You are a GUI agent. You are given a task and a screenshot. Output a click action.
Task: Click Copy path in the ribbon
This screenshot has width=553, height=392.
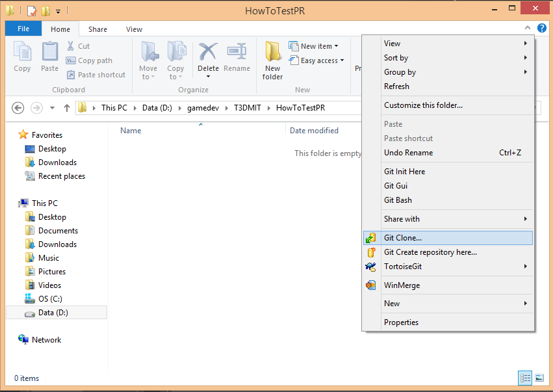(89, 60)
